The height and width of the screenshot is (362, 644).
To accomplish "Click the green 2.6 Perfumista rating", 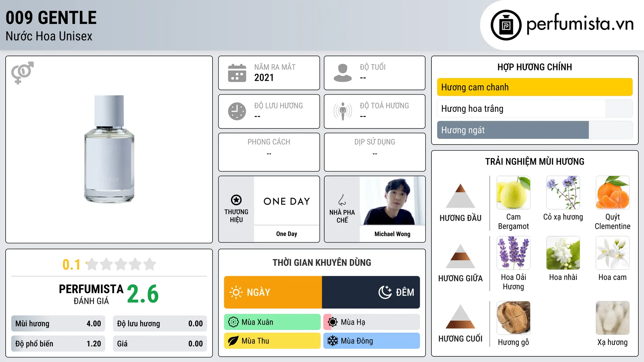I will coord(143,294).
